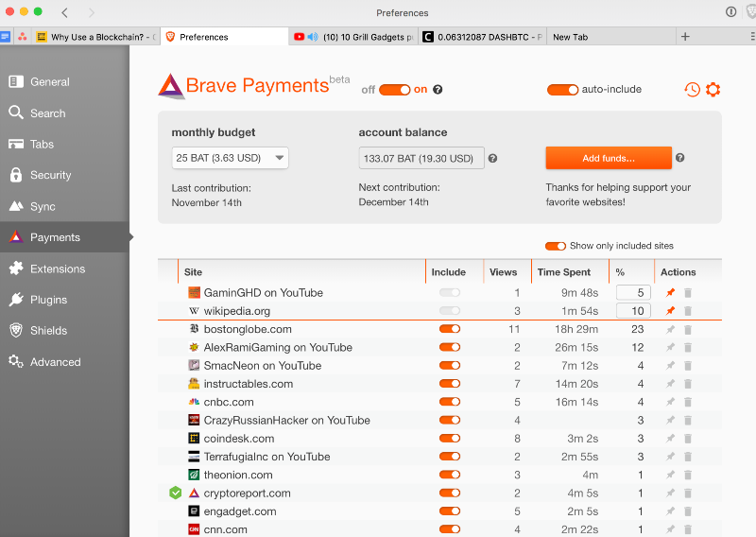Open Plugins preferences section
The image size is (756, 537).
click(64, 300)
